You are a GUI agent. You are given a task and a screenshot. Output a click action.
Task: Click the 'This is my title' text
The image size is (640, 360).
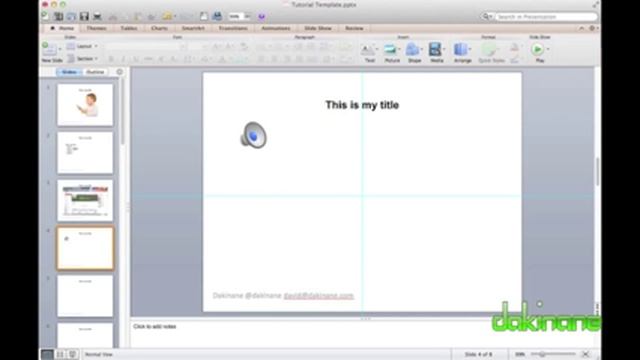[362, 105]
